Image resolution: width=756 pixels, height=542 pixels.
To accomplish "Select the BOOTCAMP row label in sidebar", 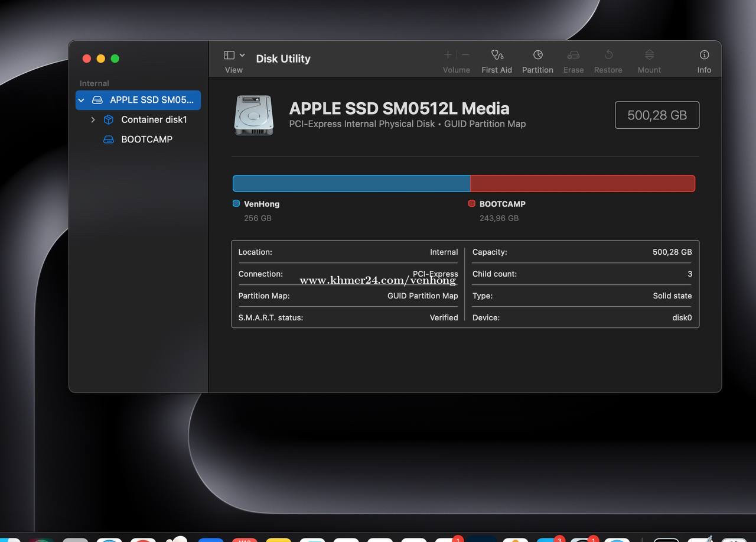I will (x=146, y=139).
